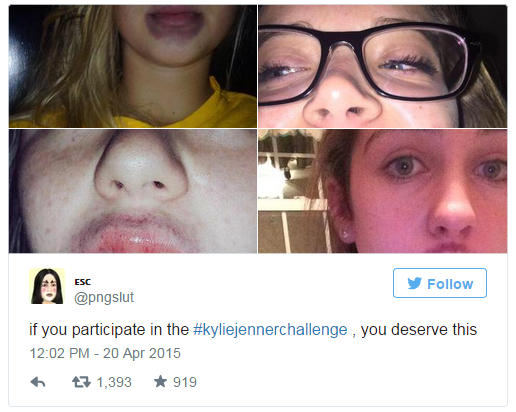The height and width of the screenshot is (412, 516).
Task: Open the ESC user avatar picture
Action: click(47, 286)
